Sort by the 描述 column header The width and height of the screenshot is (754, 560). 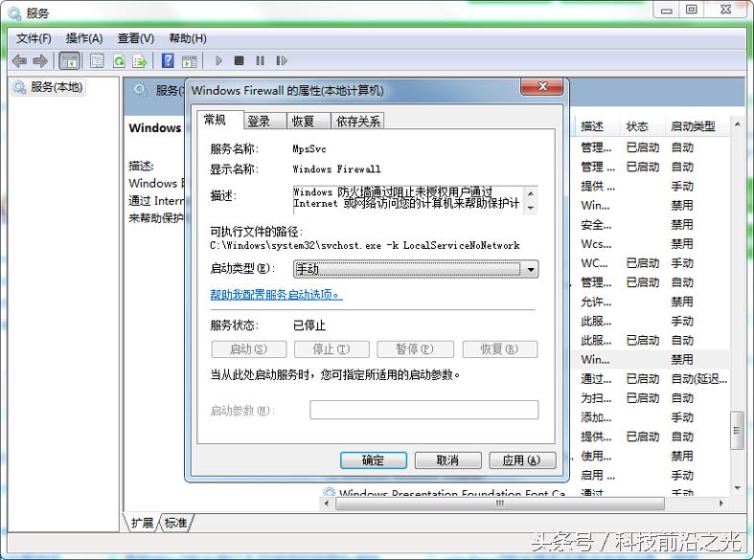[x=597, y=126]
